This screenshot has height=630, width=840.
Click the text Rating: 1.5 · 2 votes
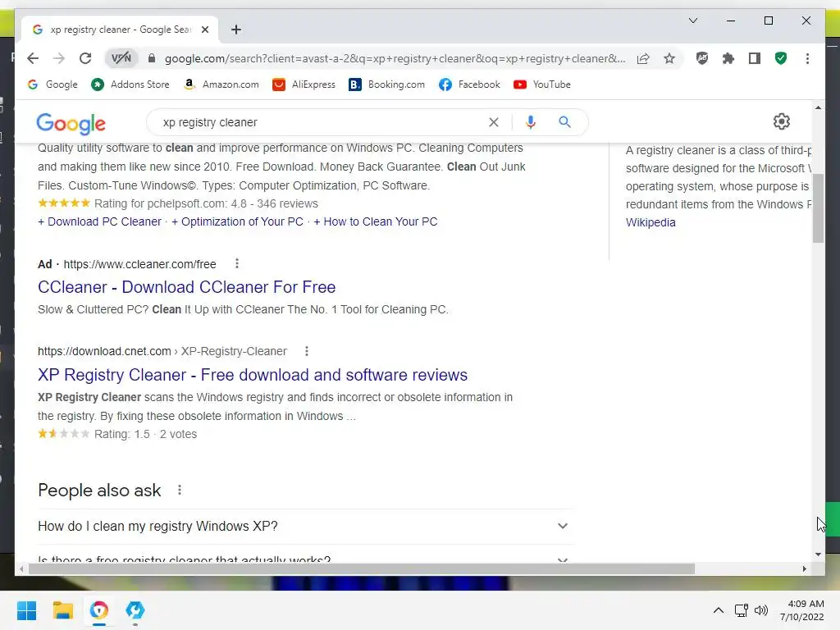(x=146, y=435)
